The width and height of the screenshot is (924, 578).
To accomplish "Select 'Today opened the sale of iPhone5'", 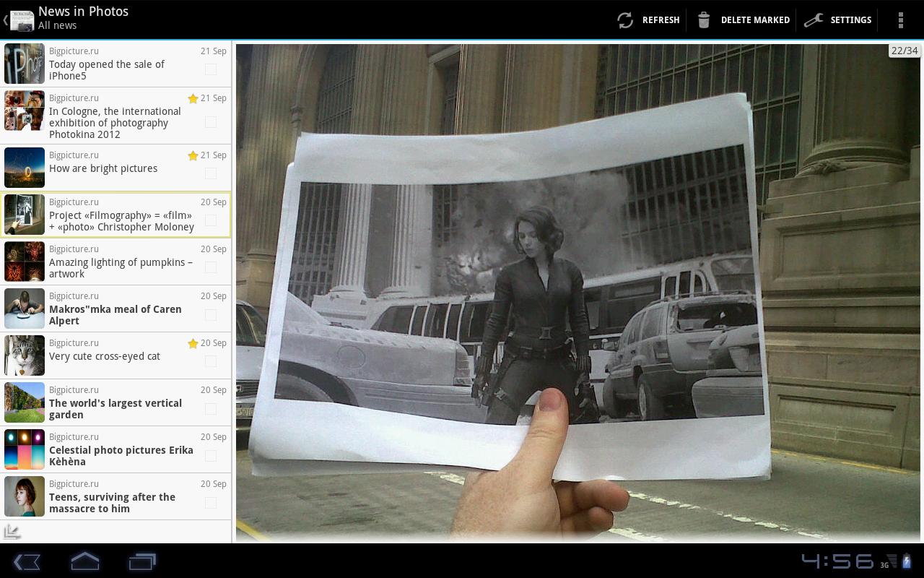I will tap(107, 70).
